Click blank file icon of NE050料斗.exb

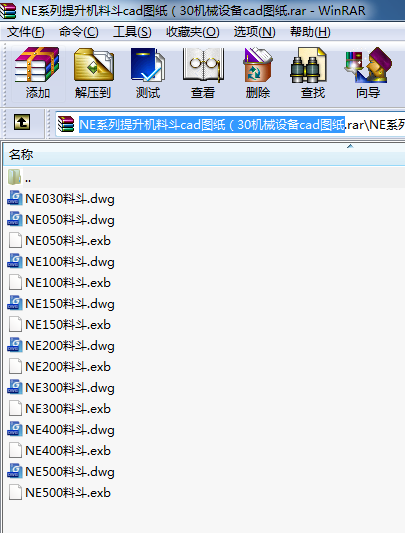(15, 240)
